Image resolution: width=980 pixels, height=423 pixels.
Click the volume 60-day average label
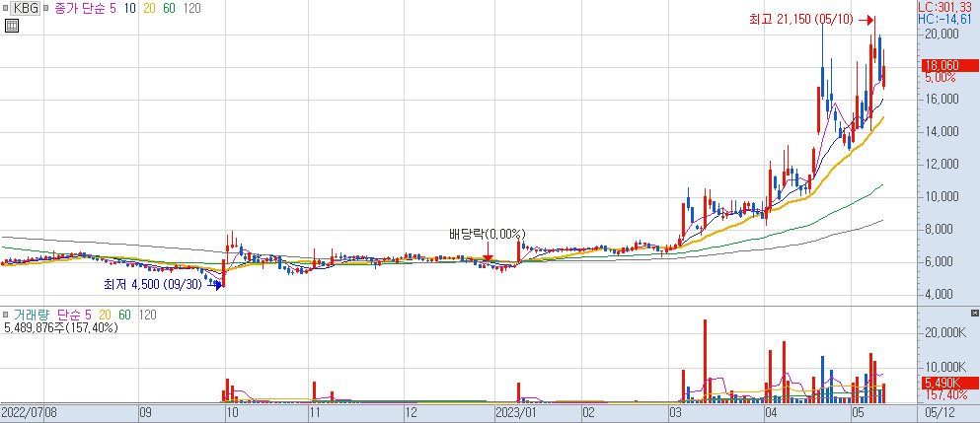(x=124, y=314)
